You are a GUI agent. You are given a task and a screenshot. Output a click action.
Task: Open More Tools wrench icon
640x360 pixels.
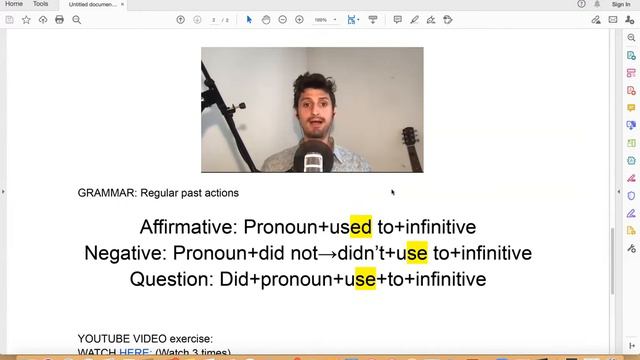pos(631,248)
